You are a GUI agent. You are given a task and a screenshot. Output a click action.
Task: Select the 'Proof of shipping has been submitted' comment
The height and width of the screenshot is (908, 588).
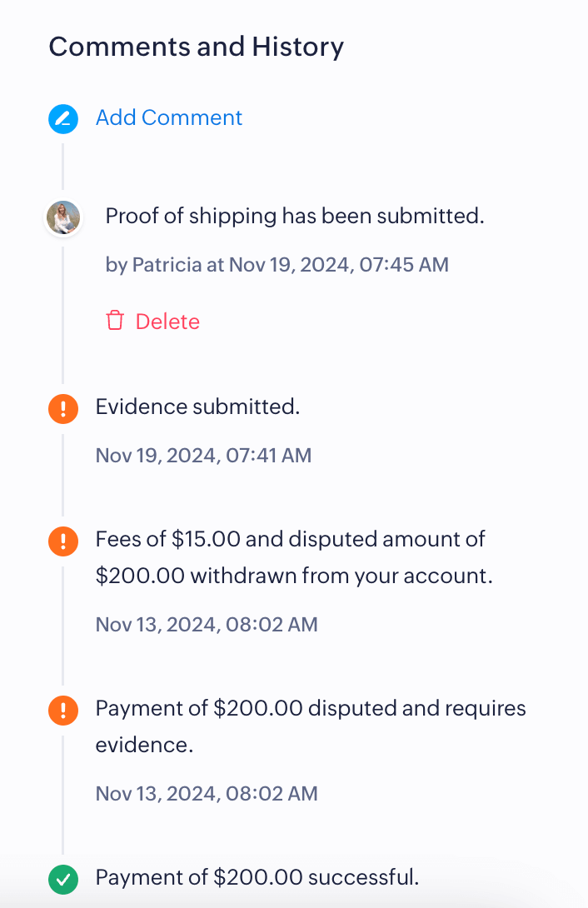point(294,217)
